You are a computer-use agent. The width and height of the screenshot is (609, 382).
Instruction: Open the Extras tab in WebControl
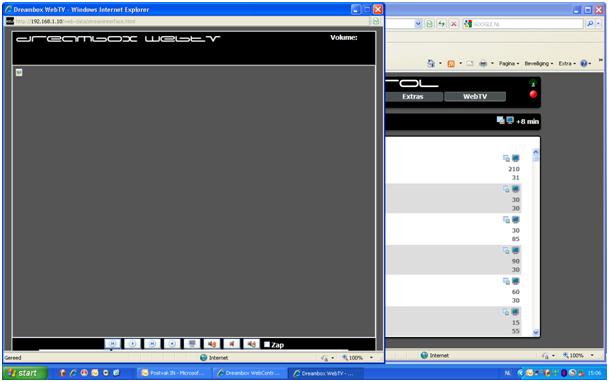pos(412,96)
